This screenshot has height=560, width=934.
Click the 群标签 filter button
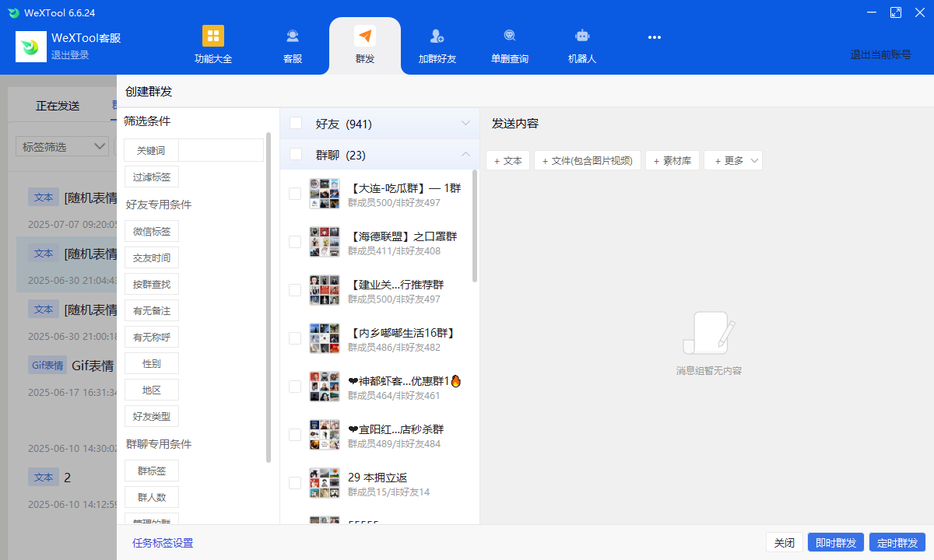point(152,471)
